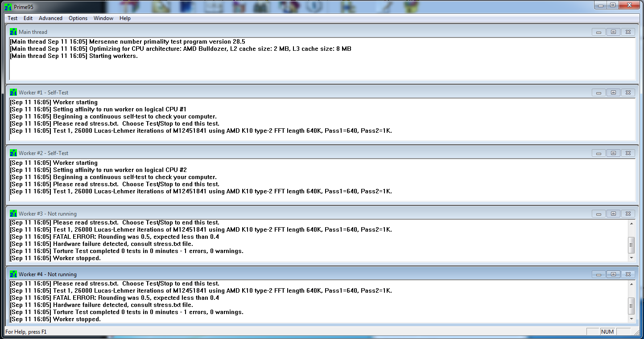
Task: Click the Main thread title bar text
Action: click(x=33, y=32)
